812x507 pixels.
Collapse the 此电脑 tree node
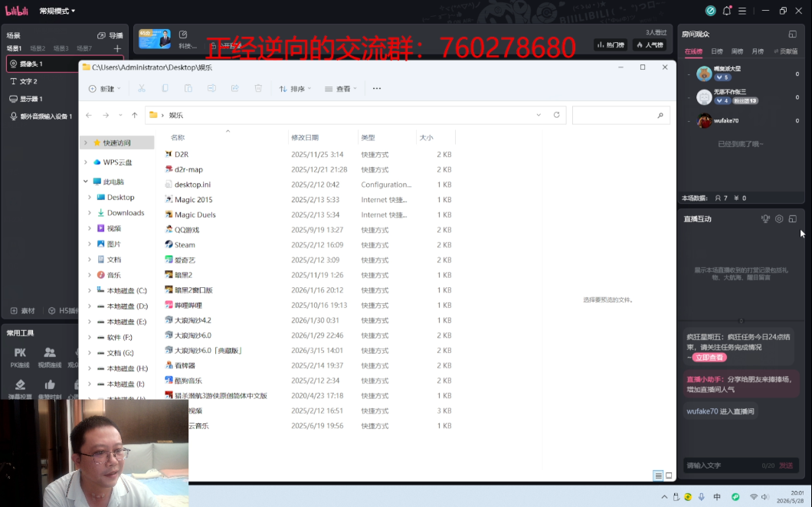(86, 182)
